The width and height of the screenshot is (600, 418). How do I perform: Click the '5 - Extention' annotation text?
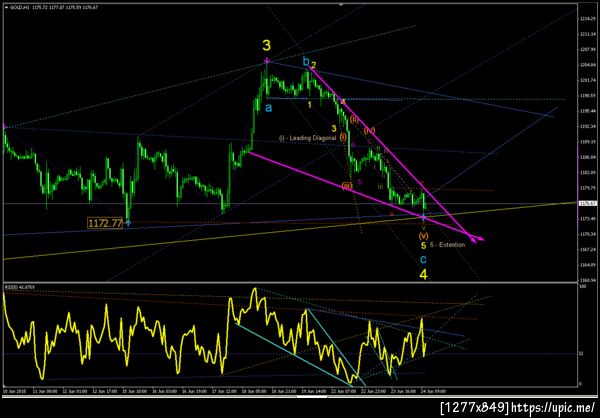point(447,245)
